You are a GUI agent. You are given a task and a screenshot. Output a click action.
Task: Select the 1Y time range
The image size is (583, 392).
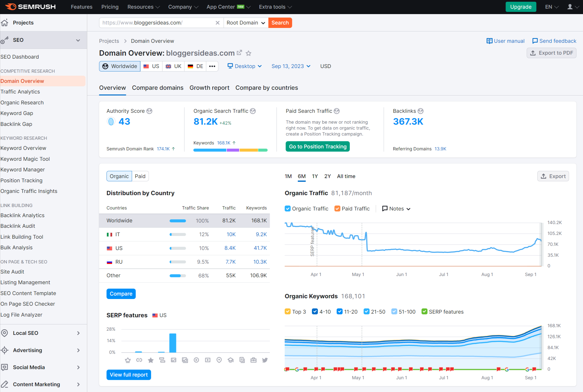pos(315,176)
